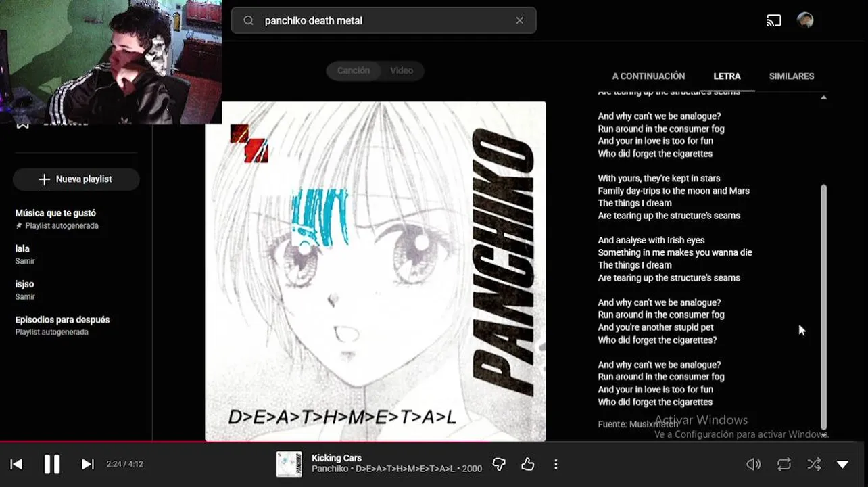Open the A CONTINUACIÓN tab
Viewport: 868px width, 487px height.
(x=648, y=76)
